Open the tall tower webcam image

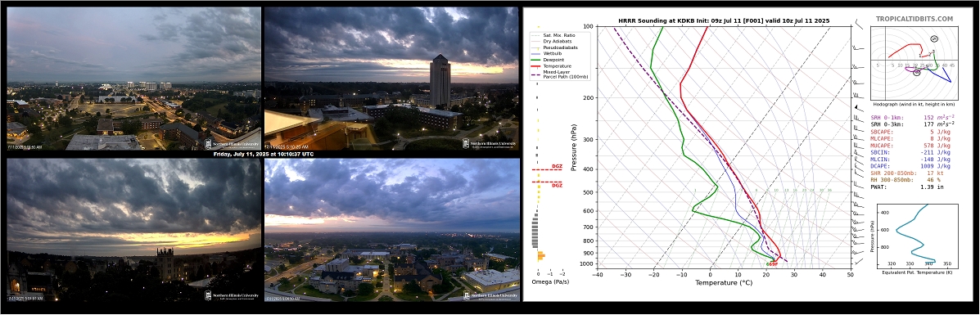point(391,79)
